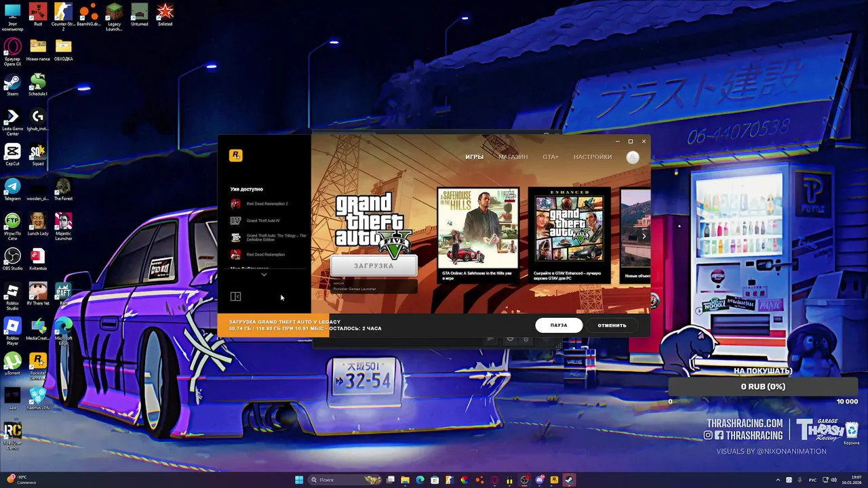868x488 pixels.
Task: Open the profile avatar in launcher
Action: pos(633,157)
